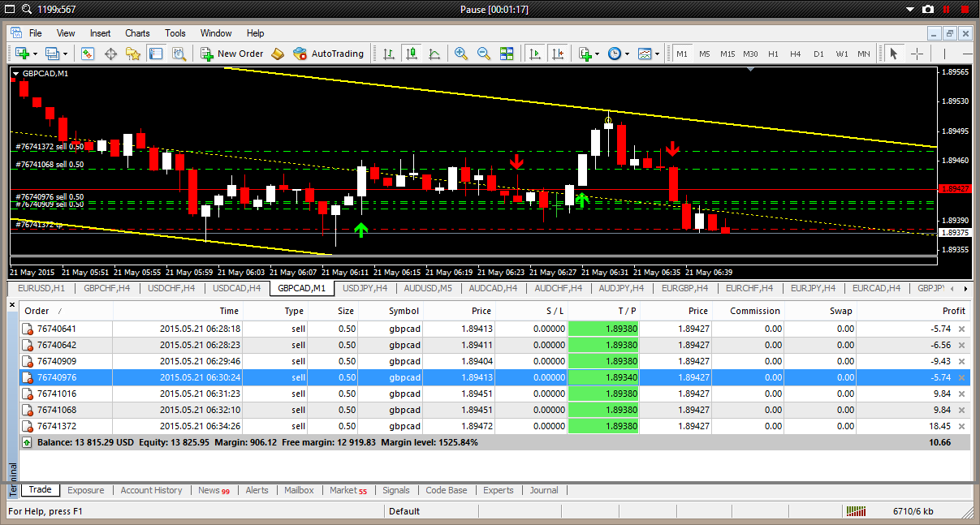This screenshot has width=980, height=525.
Task: Tile chart windows icon
Action: tap(507, 54)
